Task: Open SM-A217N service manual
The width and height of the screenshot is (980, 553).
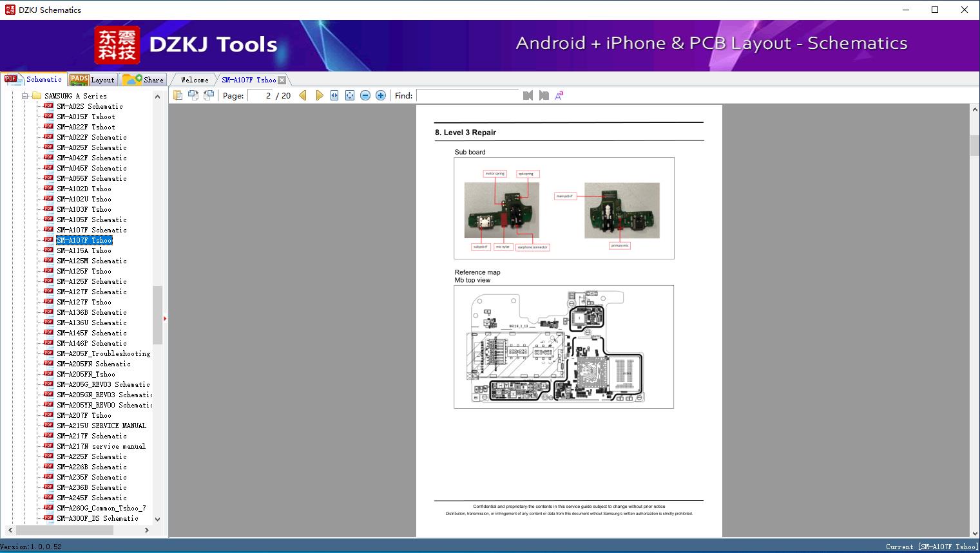Action: 101,446
